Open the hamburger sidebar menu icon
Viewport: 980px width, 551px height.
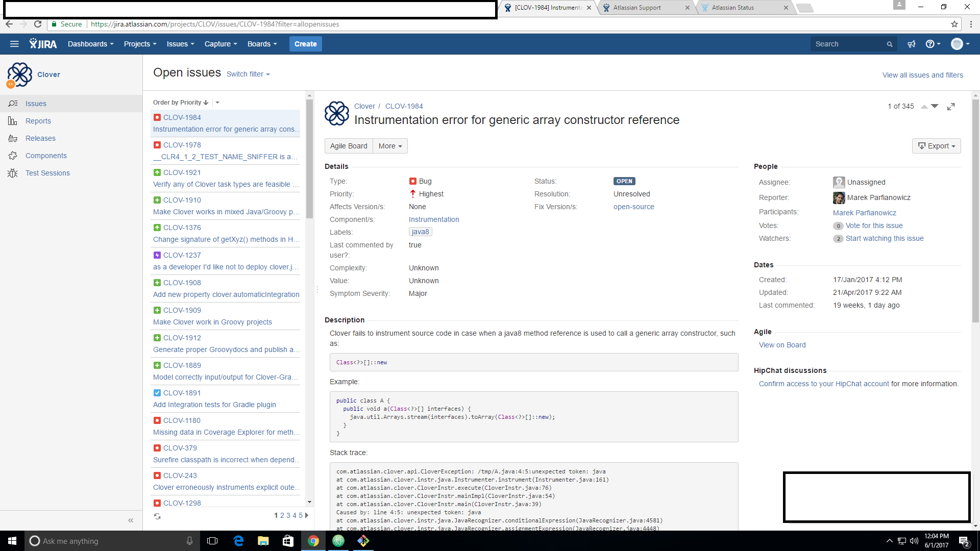coord(14,44)
